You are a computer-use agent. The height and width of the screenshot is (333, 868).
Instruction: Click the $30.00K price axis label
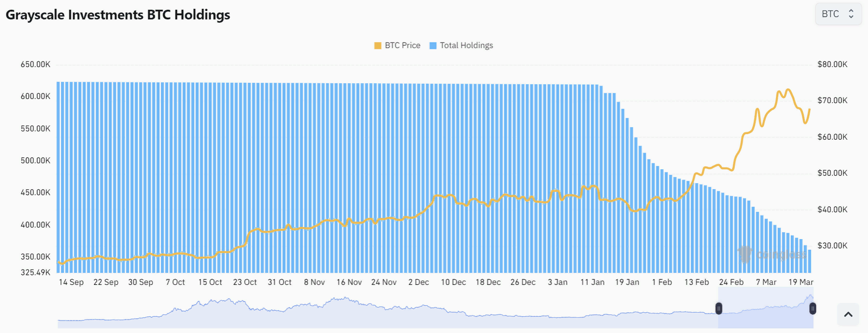point(832,246)
